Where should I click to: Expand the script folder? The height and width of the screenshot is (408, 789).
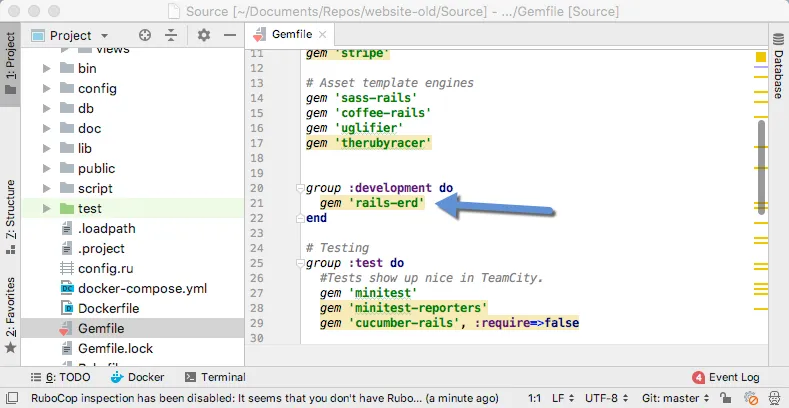pos(47,189)
